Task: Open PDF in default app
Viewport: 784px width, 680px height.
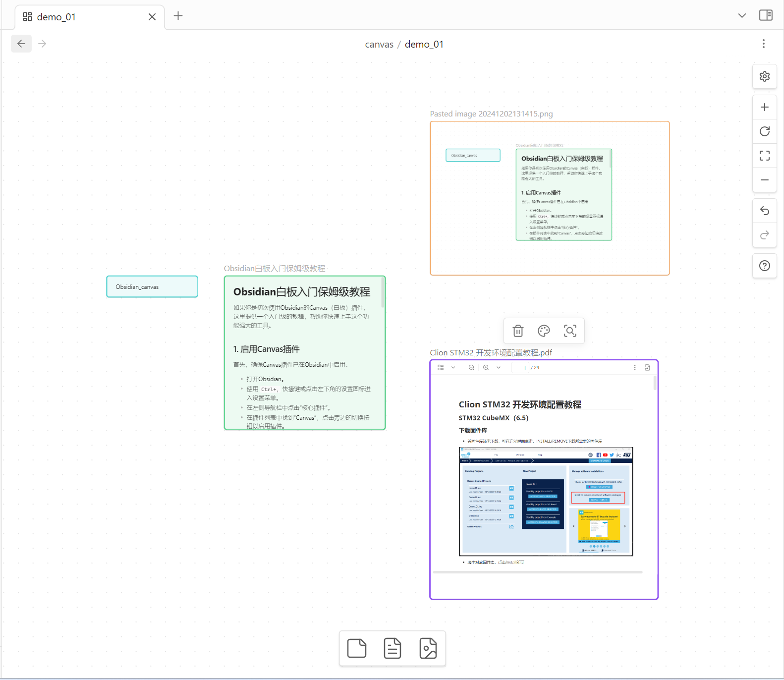Action: 647,368
